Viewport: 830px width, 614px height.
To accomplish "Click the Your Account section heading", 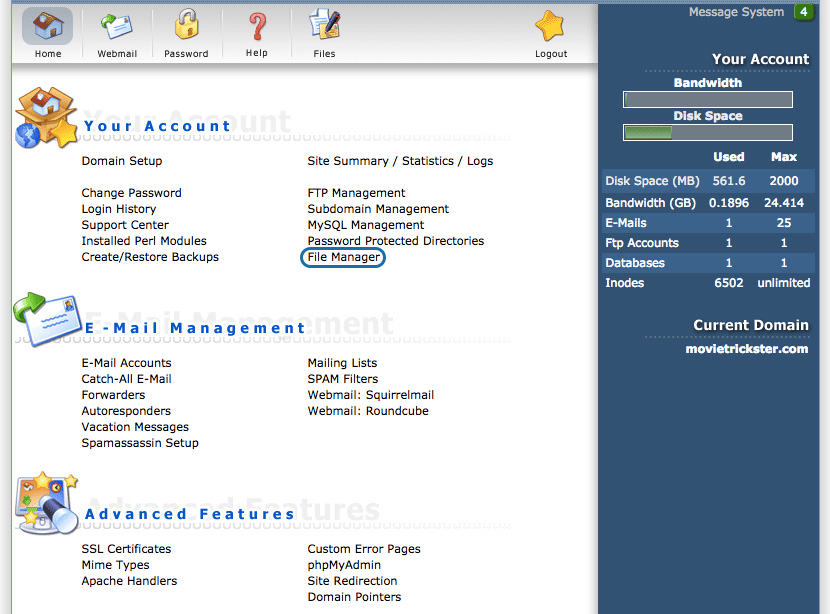I will coord(157,126).
